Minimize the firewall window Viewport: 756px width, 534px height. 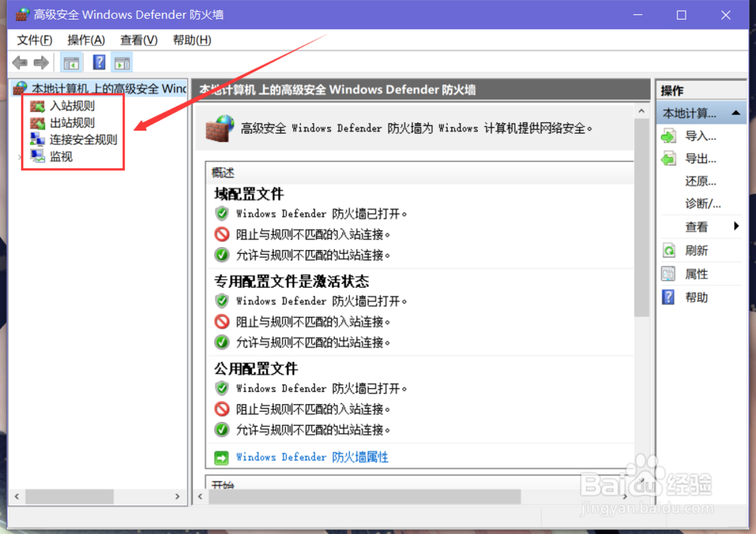[x=638, y=15]
